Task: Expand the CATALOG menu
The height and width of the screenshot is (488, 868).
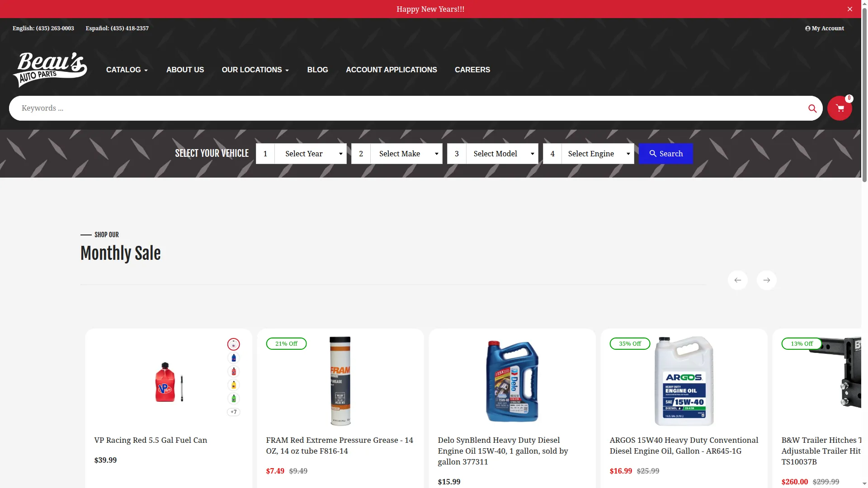Action: click(127, 70)
